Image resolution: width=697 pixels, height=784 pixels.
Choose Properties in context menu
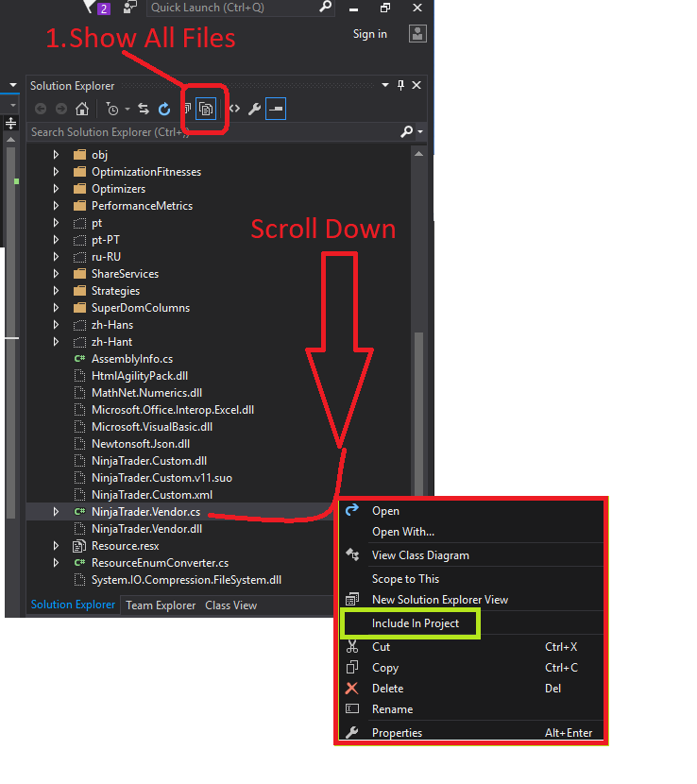(x=472, y=733)
